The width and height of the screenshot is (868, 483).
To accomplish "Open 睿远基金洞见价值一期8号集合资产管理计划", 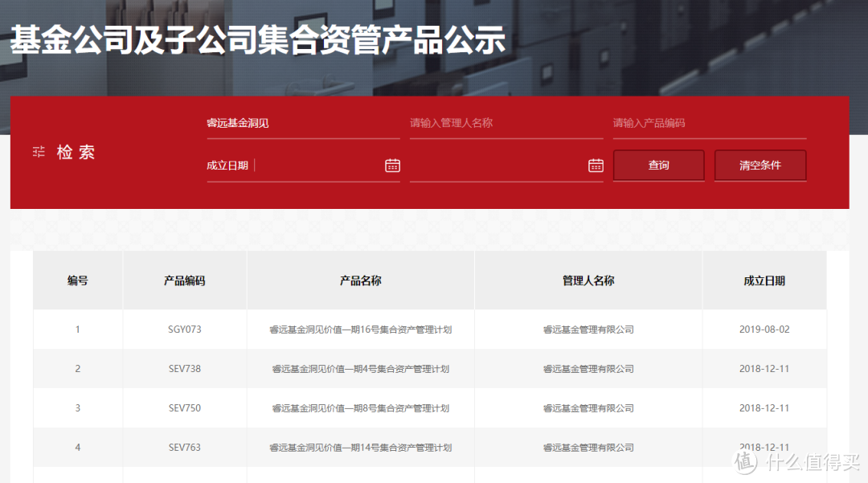I will pos(360,408).
